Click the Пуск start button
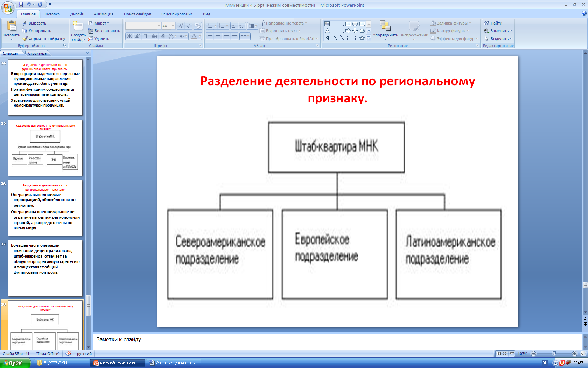This screenshot has height=368, width=588. (15, 363)
